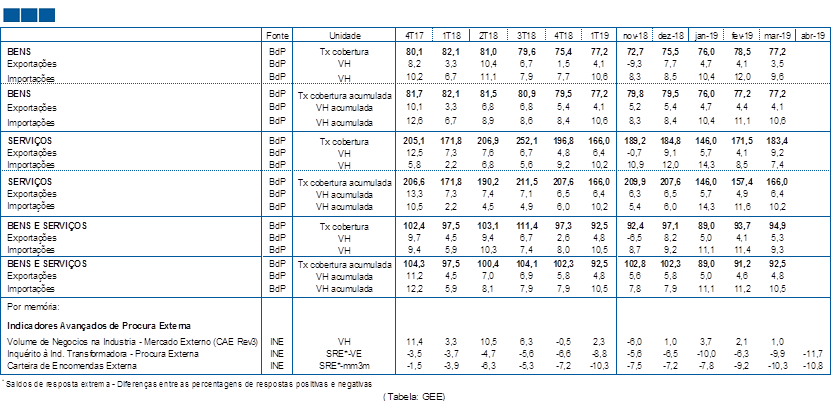Select the value 78,5 under fev-19
Screen dimensions: 832x403
(741, 51)
